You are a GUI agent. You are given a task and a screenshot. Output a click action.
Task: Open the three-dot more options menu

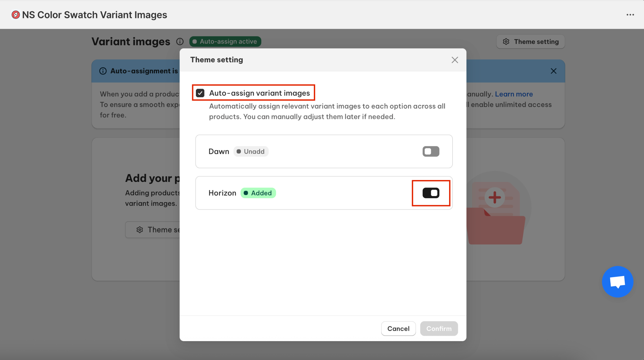630,15
